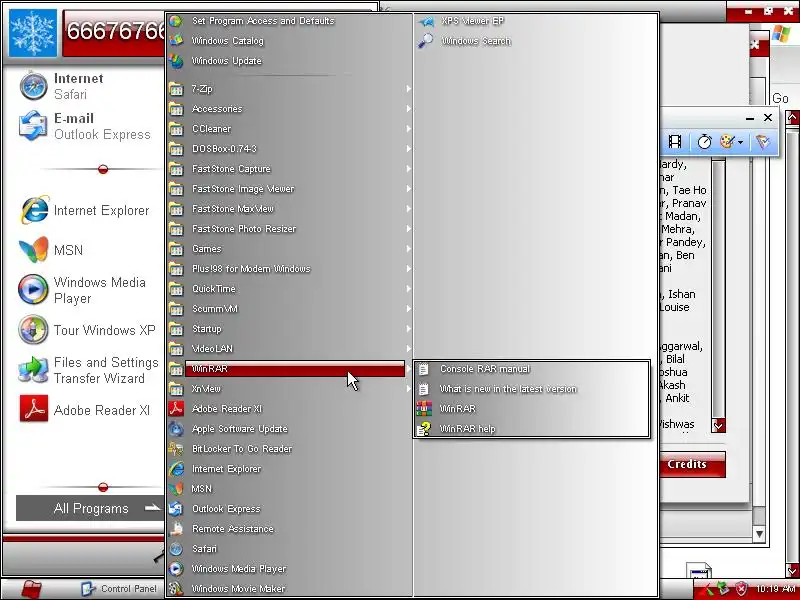Image resolution: width=800 pixels, height=600 pixels.
Task: Expand the 7-Zip program folder
Action: click(x=289, y=89)
